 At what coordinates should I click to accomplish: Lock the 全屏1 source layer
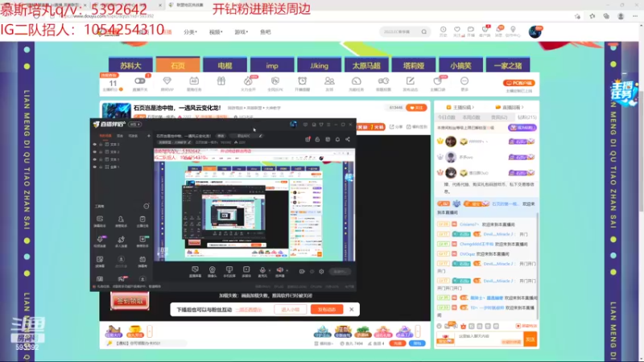101,167
